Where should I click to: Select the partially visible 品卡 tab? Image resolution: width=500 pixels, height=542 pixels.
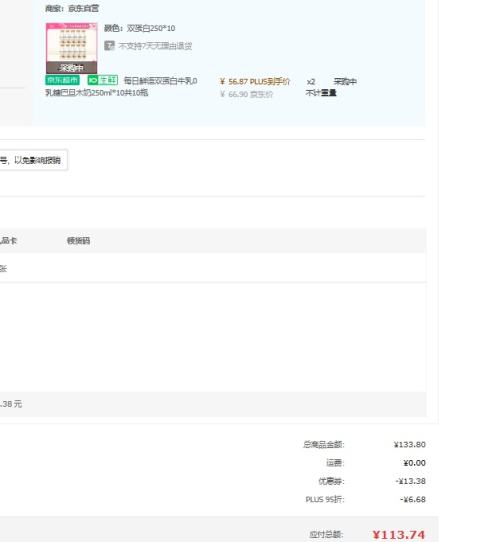pos(8,241)
